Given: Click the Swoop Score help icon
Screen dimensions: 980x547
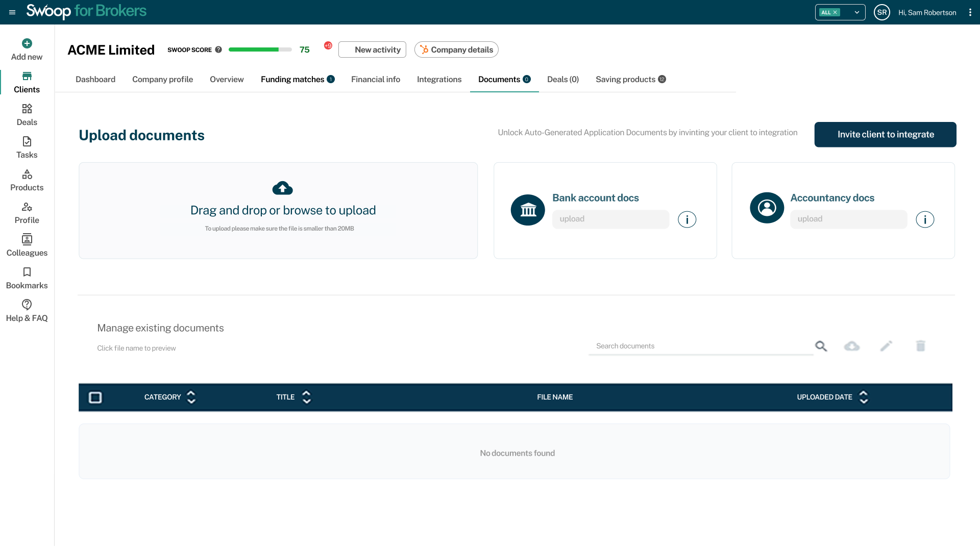Looking at the screenshot, I should [218, 50].
